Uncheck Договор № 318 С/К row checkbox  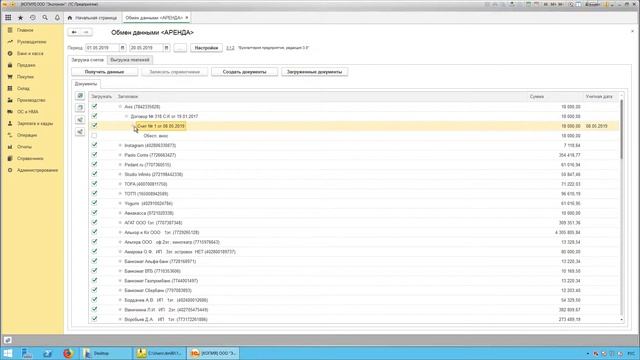click(x=94, y=116)
